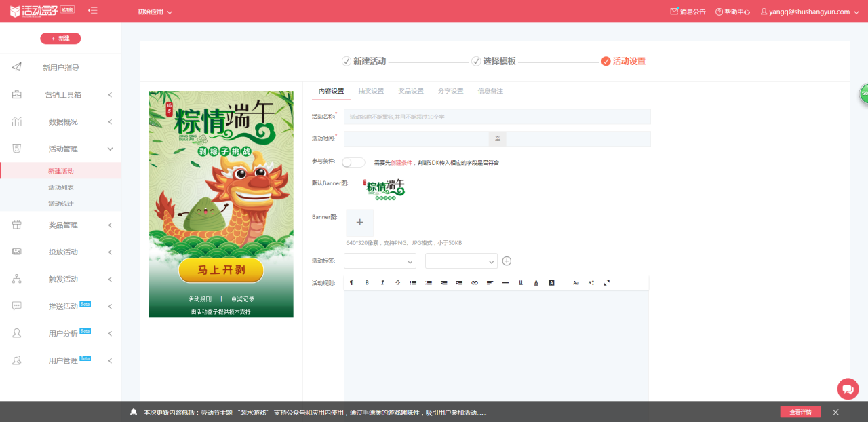Click the Banner image upload plus area
The height and width of the screenshot is (422, 868).
pyautogui.click(x=359, y=223)
